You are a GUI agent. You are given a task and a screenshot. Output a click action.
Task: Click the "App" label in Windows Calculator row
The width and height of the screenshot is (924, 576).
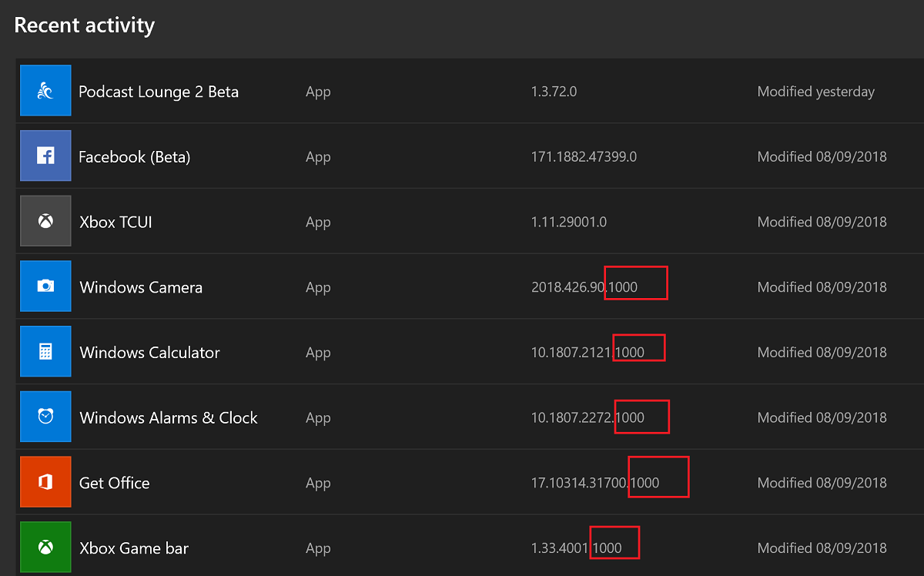(x=318, y=353)
